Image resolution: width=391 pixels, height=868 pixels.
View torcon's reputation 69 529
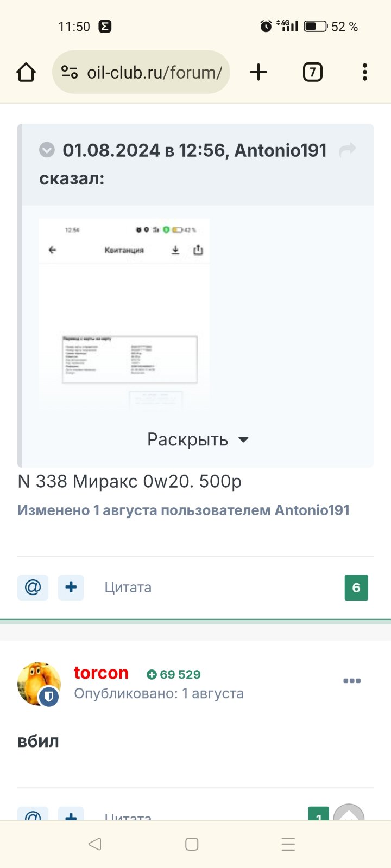[174, 674]
